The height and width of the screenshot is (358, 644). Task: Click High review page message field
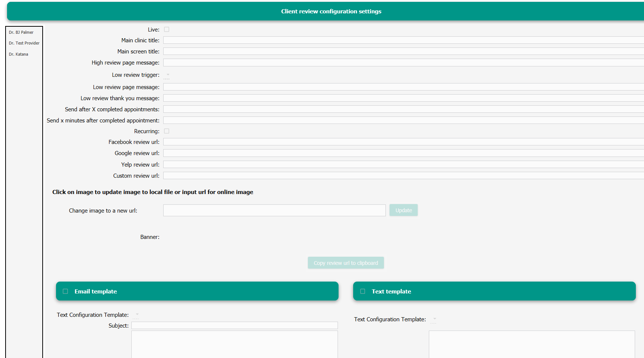click(x=404, y=62)
